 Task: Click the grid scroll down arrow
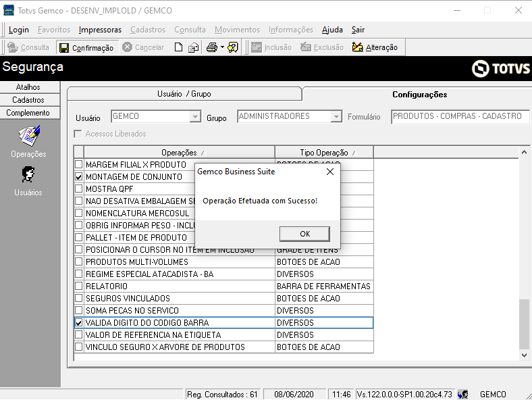click(x=524, y=355)
